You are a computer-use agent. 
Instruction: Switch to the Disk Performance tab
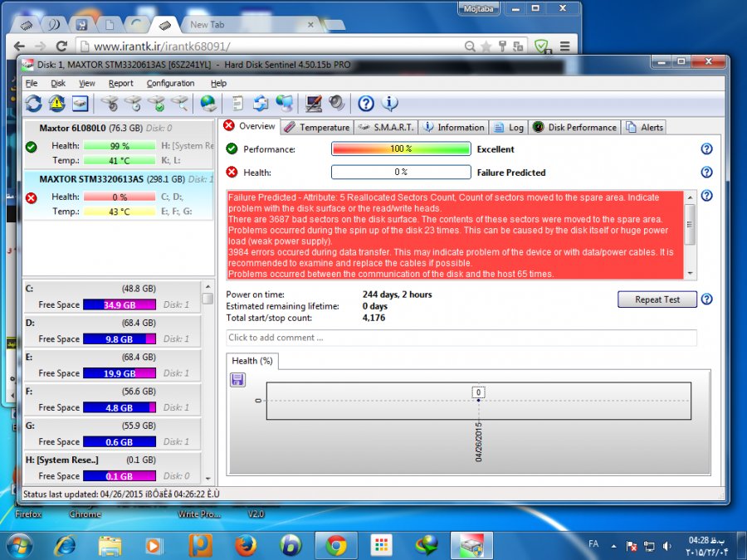(574, 127)
